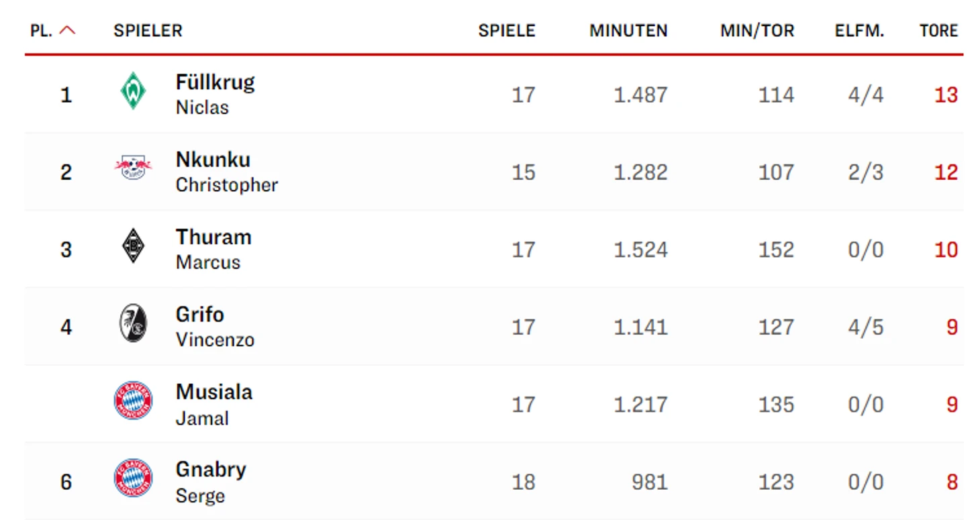Click the Werder Bremen club logo
Screen dimensions: 980x520
133,92
